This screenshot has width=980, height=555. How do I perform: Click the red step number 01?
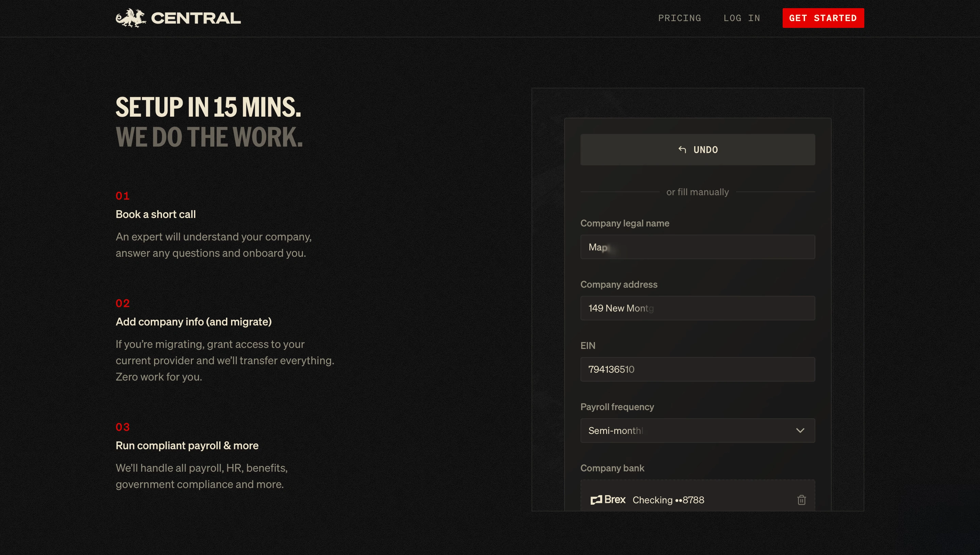[x=122, y=196]
